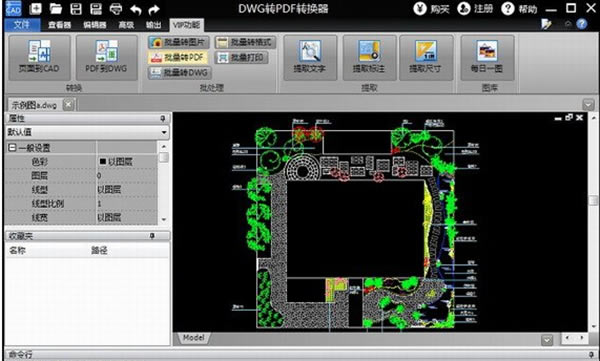Open 页面到CAD conversion tool
600x361 pixels.
[39, 57]
